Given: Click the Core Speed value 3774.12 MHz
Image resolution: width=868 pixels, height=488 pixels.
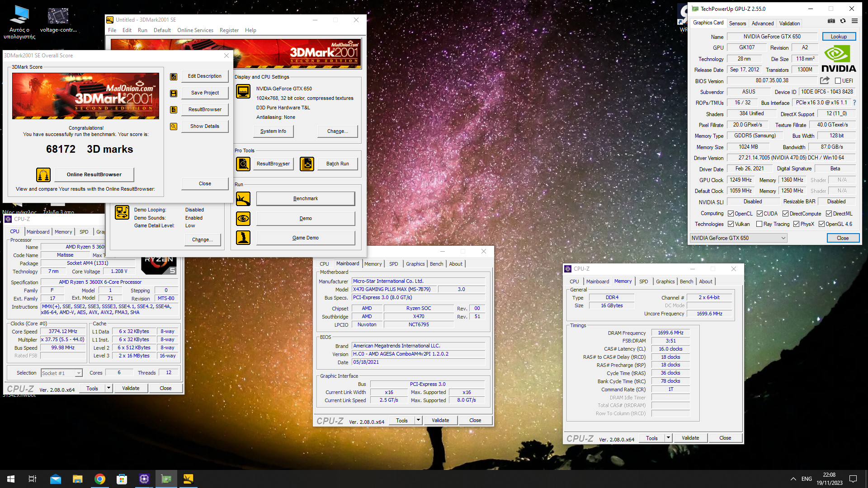Looking at the screenshot, I should click(x=63, y=331).
